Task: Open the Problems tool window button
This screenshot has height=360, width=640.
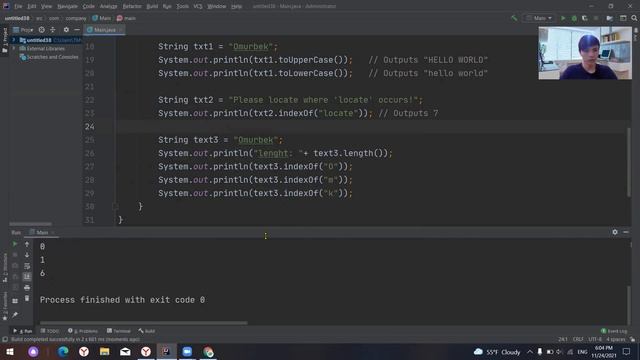Action: [x=83, y=331]
